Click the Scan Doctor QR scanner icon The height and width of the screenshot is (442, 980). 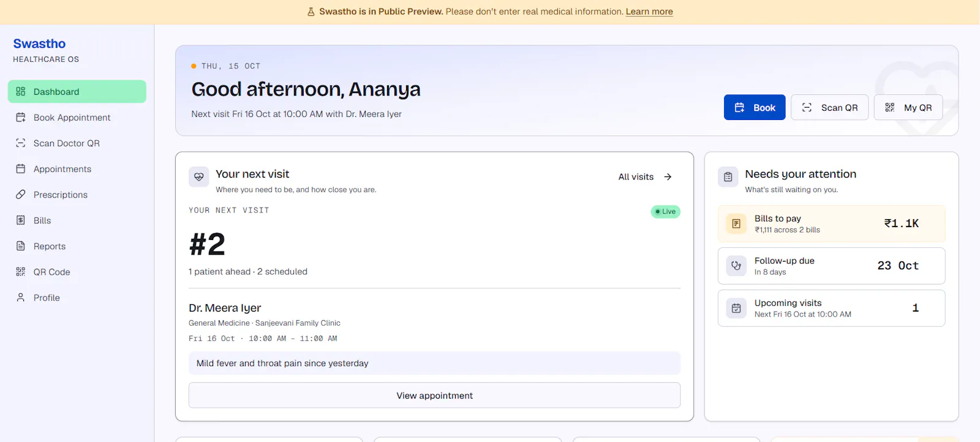(x=21, y=143)
